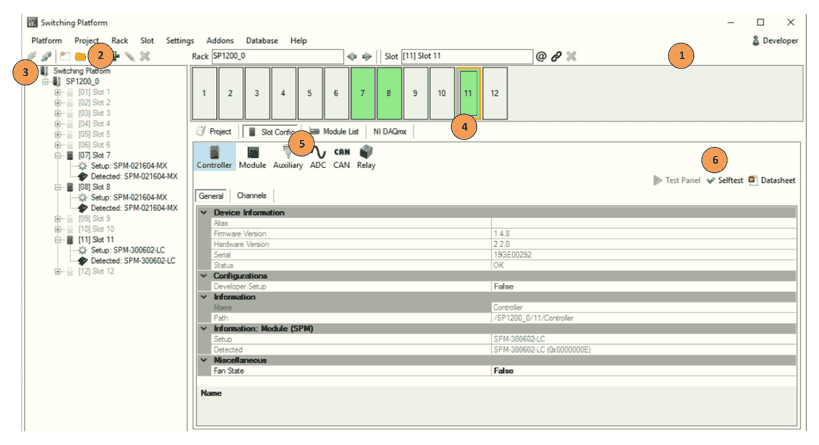Switch to the Channels tab
This screenshot has height=445, width=819.
click(251, 195)
